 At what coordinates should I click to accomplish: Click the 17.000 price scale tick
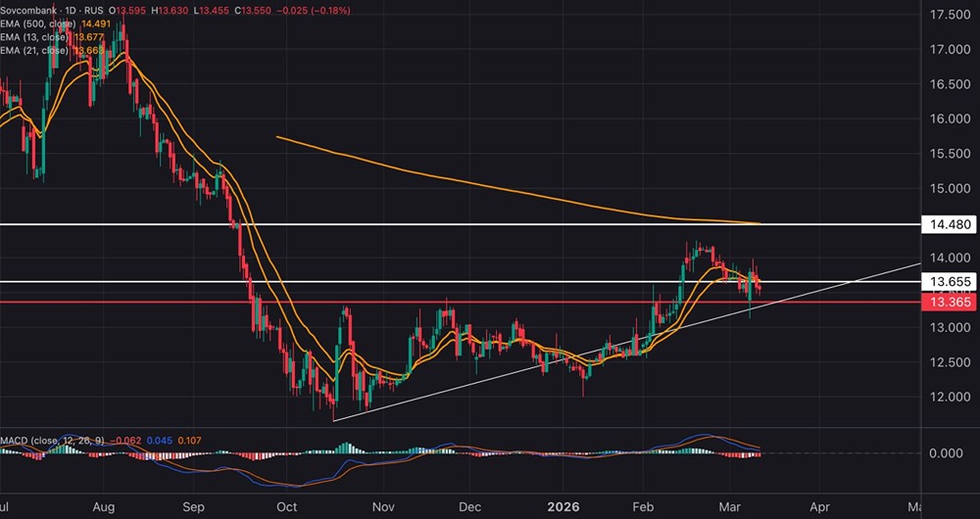[x=950, y=49]
